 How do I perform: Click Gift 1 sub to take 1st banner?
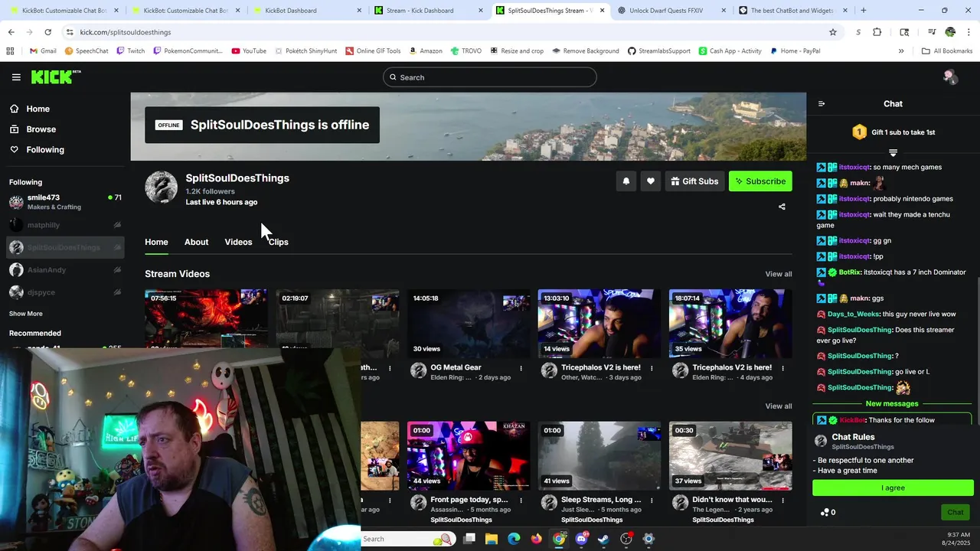[x=893, y=132]
